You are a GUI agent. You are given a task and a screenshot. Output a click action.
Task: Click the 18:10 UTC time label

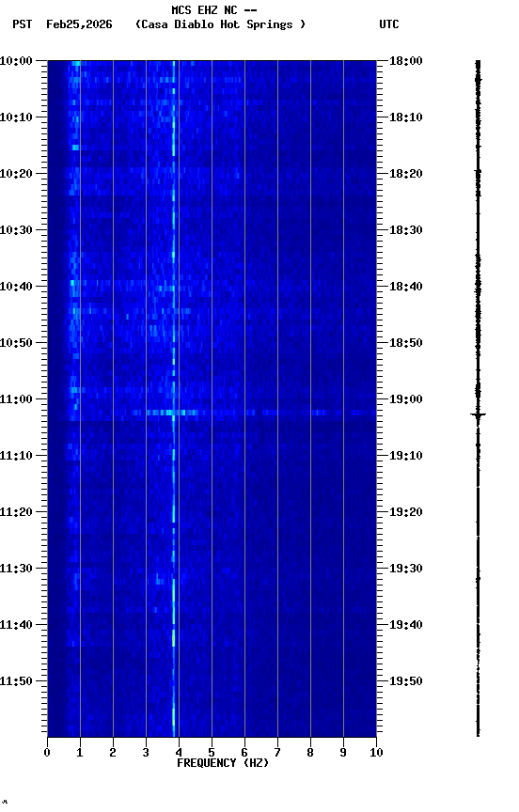click(x=406, y=117)
